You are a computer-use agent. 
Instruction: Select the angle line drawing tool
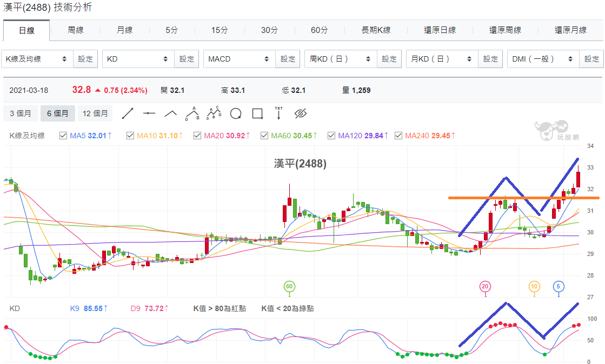click(170, 113)
